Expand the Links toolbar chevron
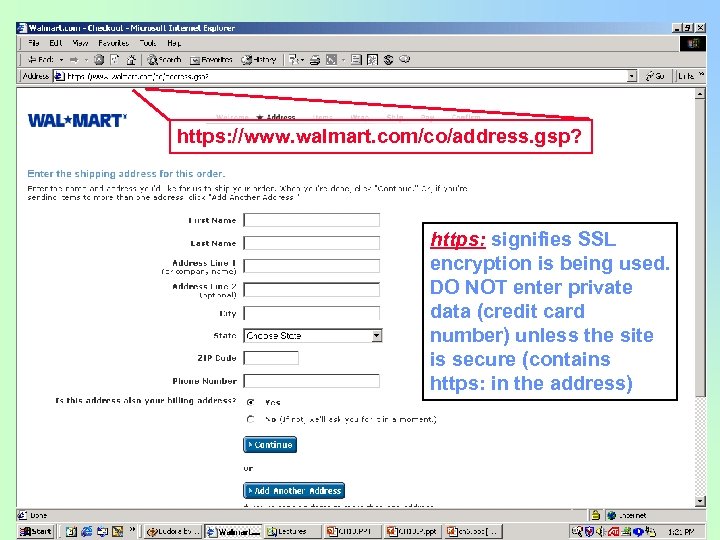This screenshot has height=540, width=720. (701, 73)
